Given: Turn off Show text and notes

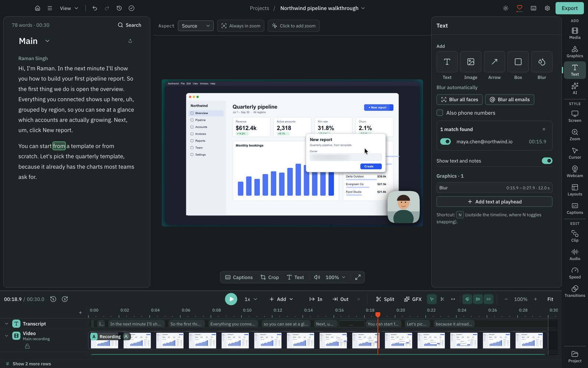Looking at the screenshot, I should pyautogui.click(x=547, y=161).
